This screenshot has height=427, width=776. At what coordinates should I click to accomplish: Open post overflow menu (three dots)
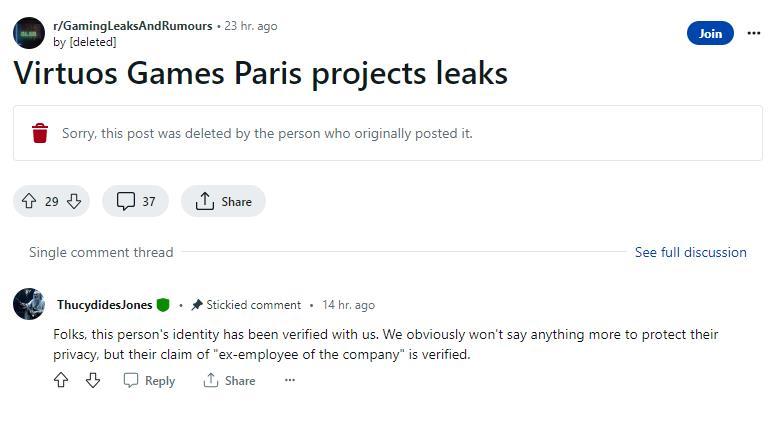[754, 33]
